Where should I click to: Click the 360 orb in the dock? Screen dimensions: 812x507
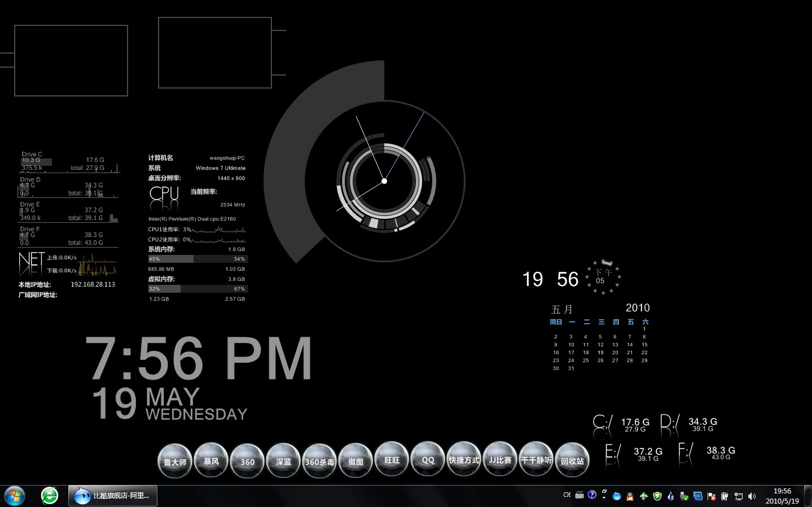(x=247, y=460)
